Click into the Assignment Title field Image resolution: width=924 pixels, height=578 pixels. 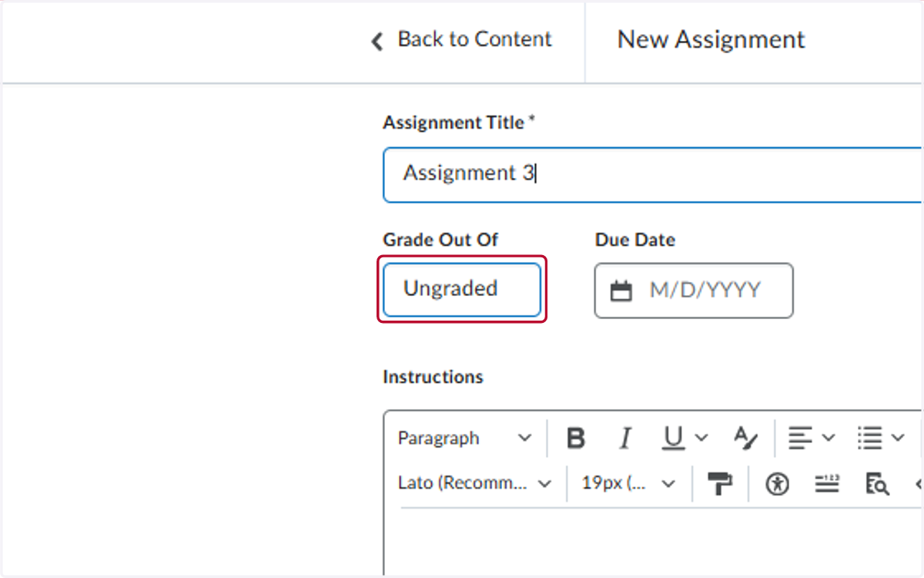(x=653, y=175)
